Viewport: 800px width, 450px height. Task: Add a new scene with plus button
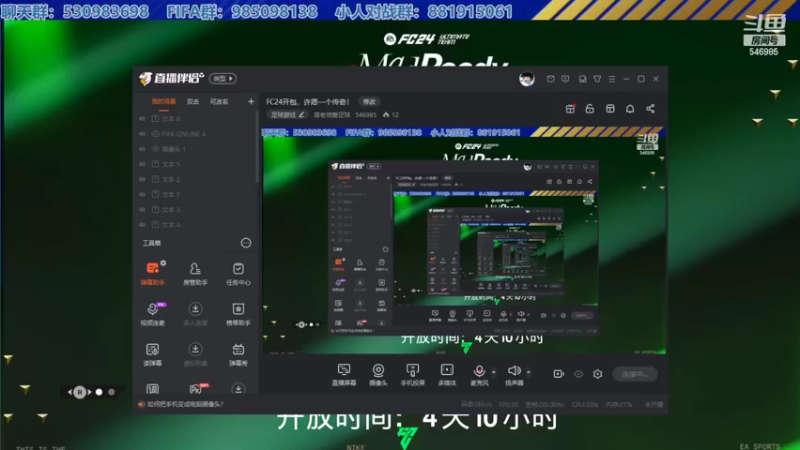[x=251, y=102]
